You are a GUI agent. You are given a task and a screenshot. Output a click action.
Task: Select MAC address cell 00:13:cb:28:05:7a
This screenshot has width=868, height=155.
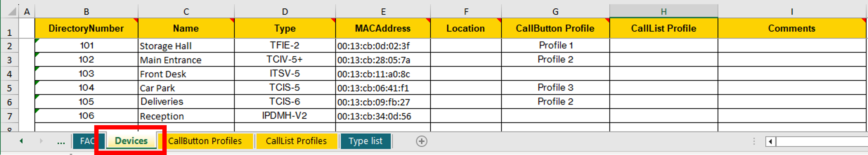(x=383, y=60)
